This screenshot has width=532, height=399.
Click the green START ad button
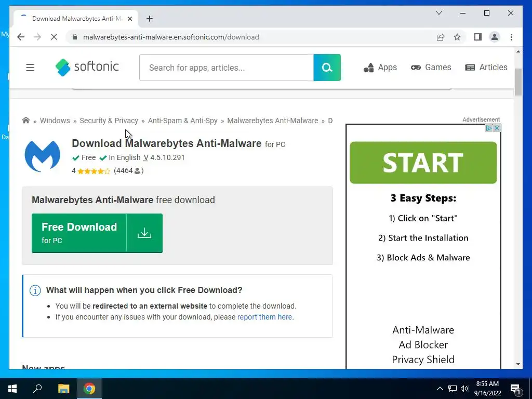coord(423,163)
